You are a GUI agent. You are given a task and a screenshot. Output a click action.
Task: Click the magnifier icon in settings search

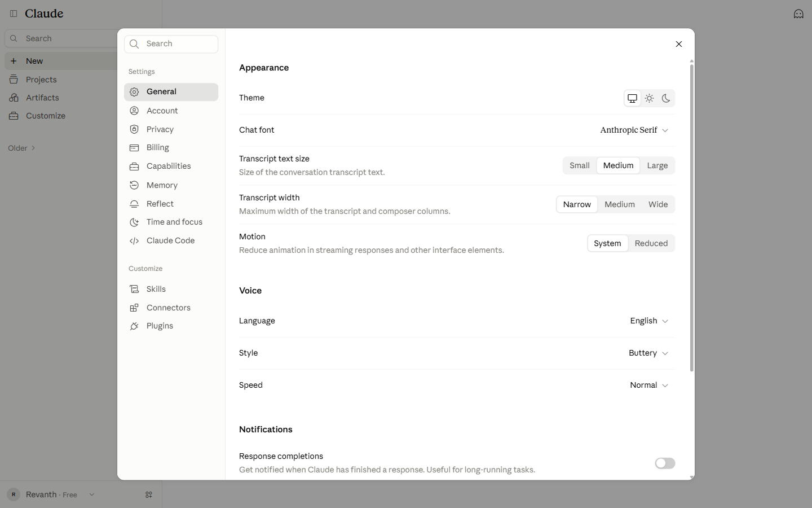click(134, 44)
